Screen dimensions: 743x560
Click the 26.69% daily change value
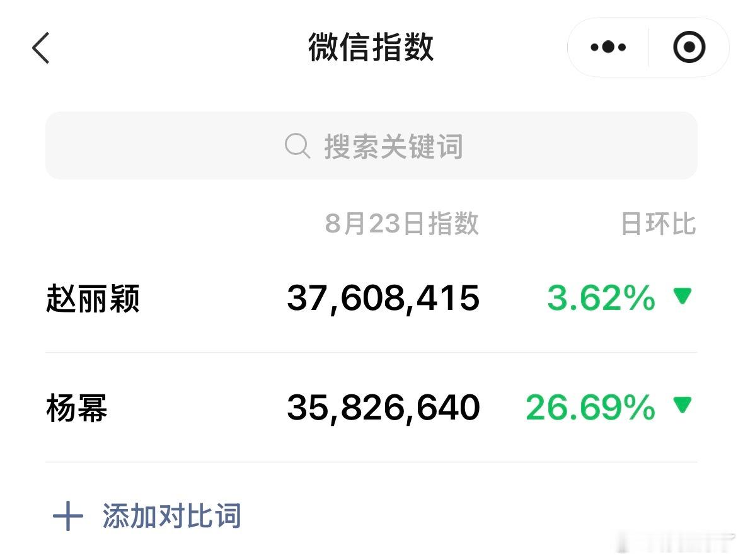coord(590,407)
